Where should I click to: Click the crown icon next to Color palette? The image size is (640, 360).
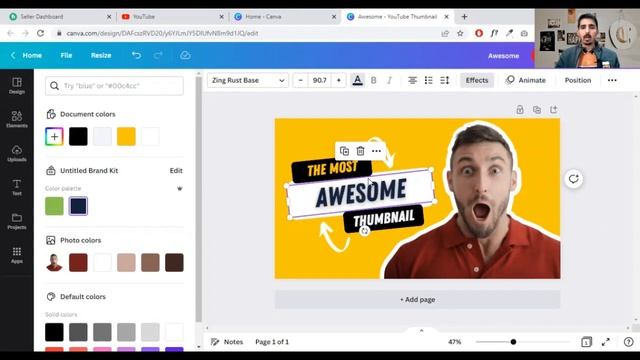pos(180,189)
